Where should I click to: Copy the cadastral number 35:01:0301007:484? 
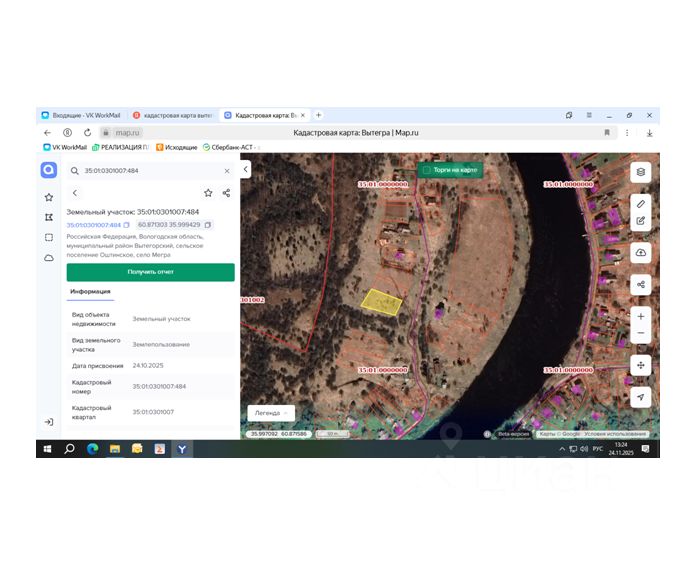tap(127, 225)
